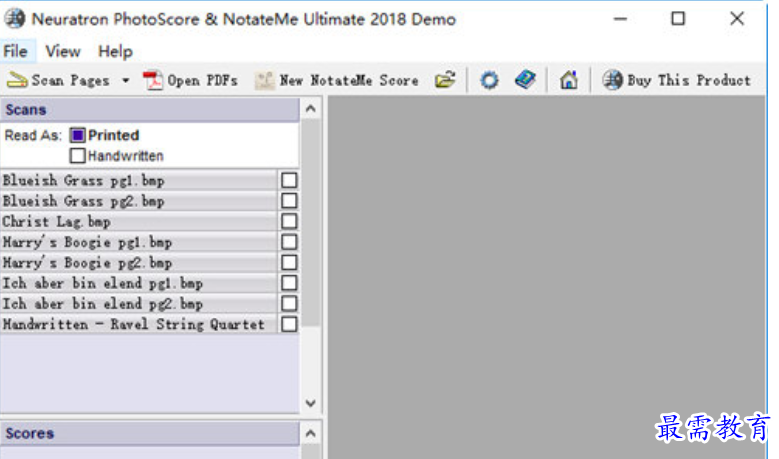779x459 pixels.
Task: Click the Scans list scrollbar thumb
Action: coord(311,223)
